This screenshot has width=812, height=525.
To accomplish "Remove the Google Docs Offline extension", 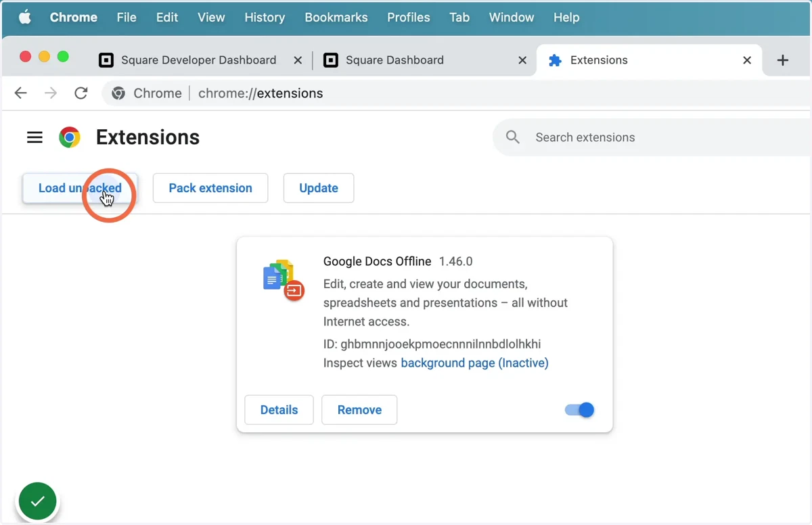I will (359, 410).
